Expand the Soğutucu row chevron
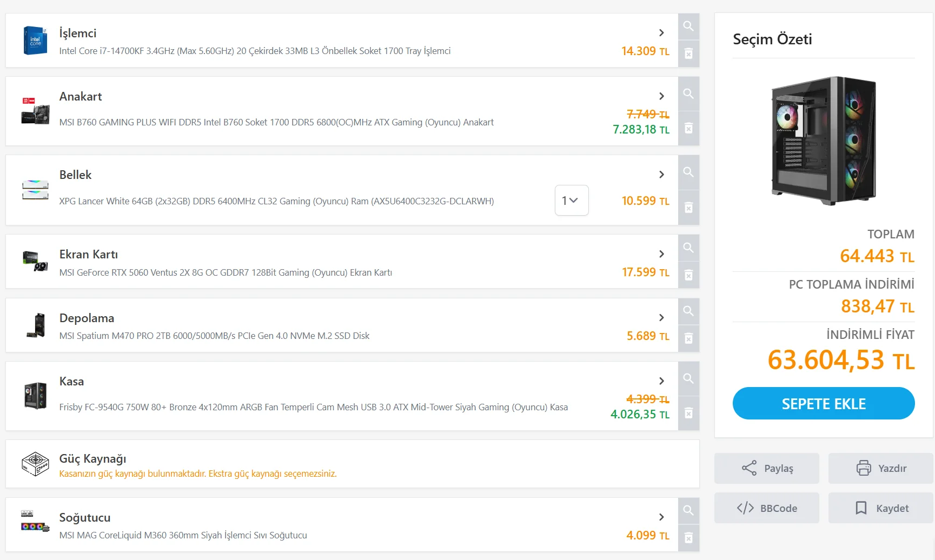The width and height of the screenshot is (935, 560). tap(661, 517)
